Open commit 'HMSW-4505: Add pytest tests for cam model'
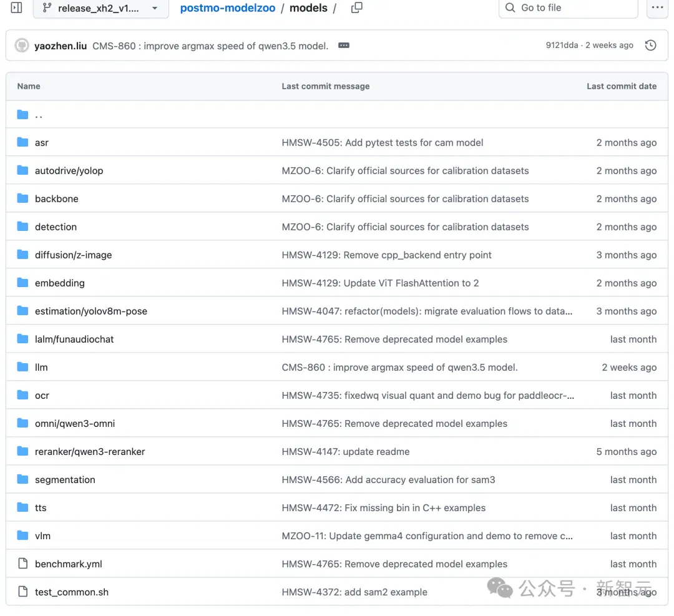The image size is (674, 616). click(382, 143)
